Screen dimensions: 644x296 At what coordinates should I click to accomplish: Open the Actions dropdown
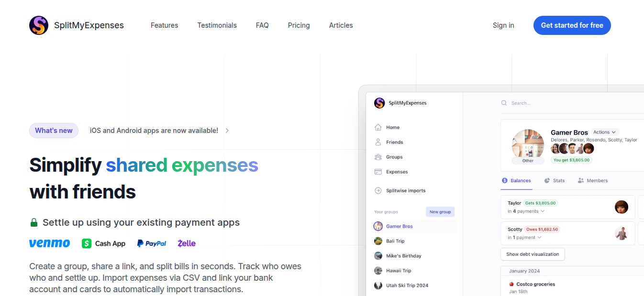(x=605, y=132)
